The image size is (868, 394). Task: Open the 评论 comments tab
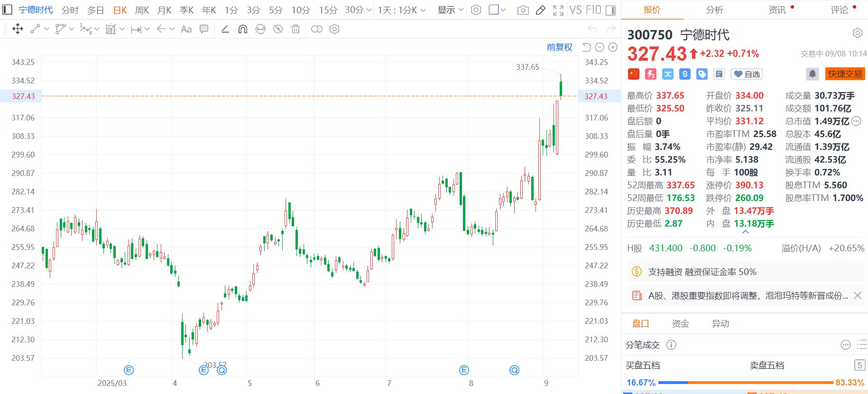840,10
